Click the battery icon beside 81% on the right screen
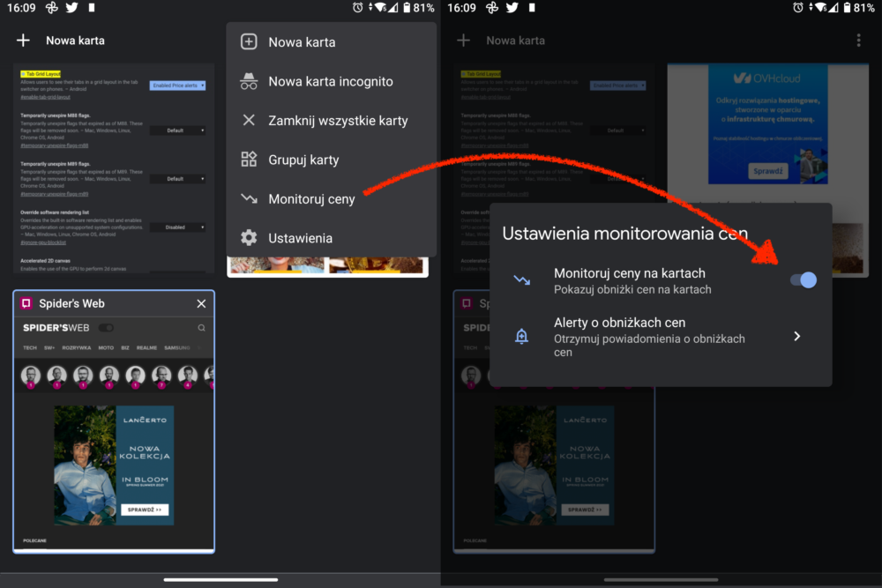This screenshot has width=882, height=588. (847, 7)
